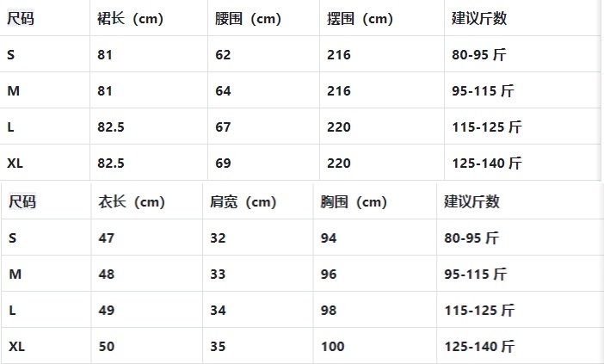
Task: Click the shoulder width 33 cell
Action: click(x=218, y=275)
